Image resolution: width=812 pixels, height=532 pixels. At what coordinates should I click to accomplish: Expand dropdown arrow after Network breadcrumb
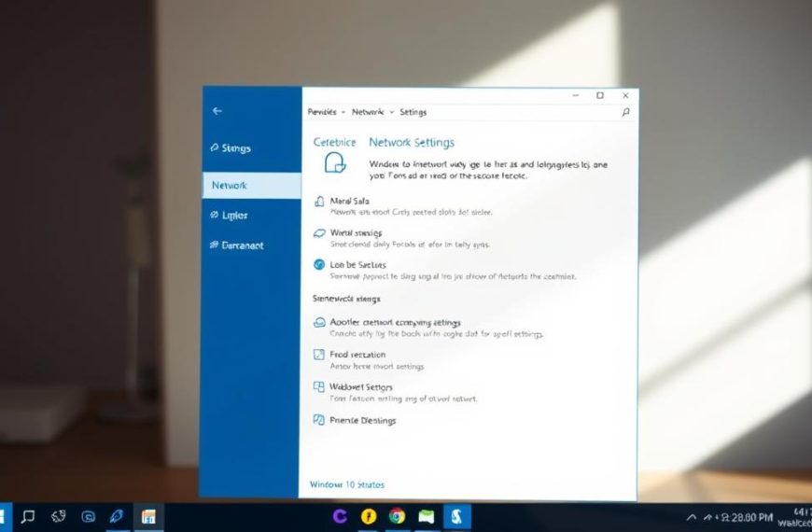pyautogui.click(x=391, y=112)
